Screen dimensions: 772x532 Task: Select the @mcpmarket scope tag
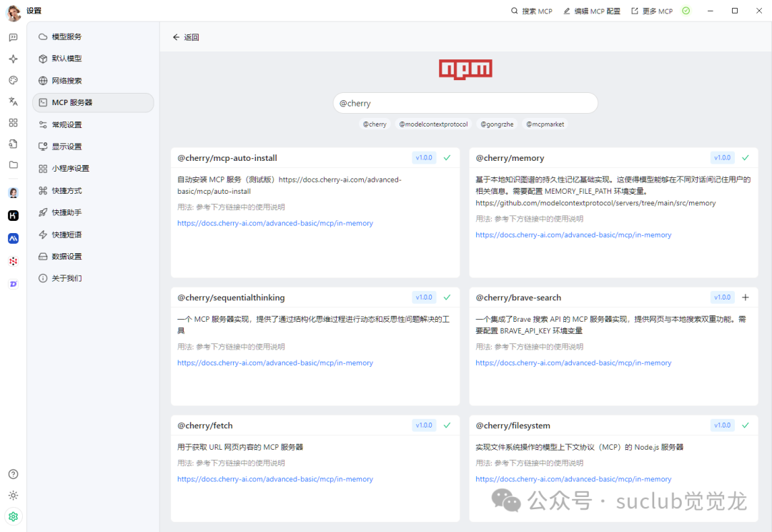pyautogui.click(x=545, y=124)
